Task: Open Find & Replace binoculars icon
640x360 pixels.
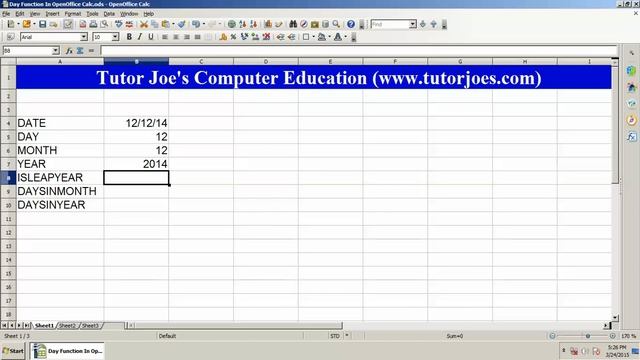Action: tap(293, 24)
